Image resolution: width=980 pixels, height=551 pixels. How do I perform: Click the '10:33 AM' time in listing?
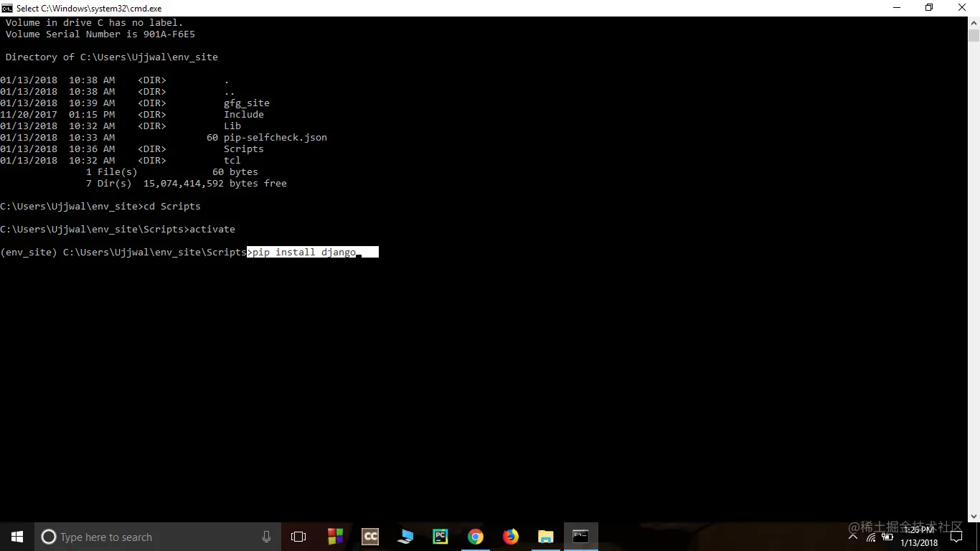coord(92,137)
